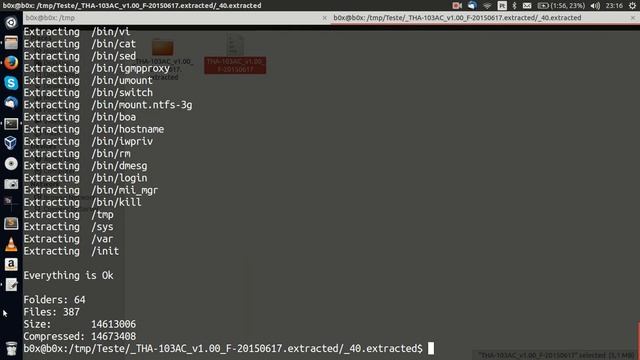
Task: Open the battery indicator showing 23%
Action: (x=561, y=5)
